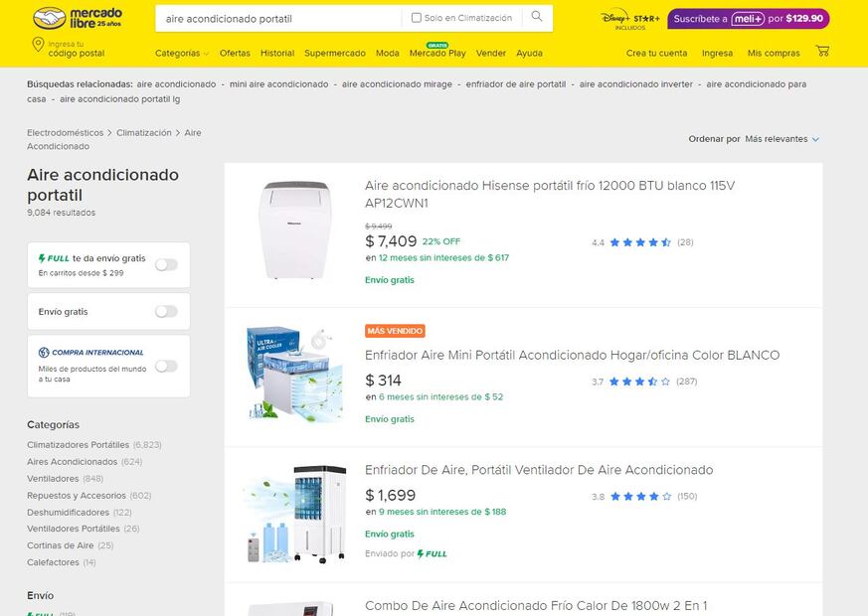
Task: Click Ultra Air Cooler product image
Action: tap(294, 373)
